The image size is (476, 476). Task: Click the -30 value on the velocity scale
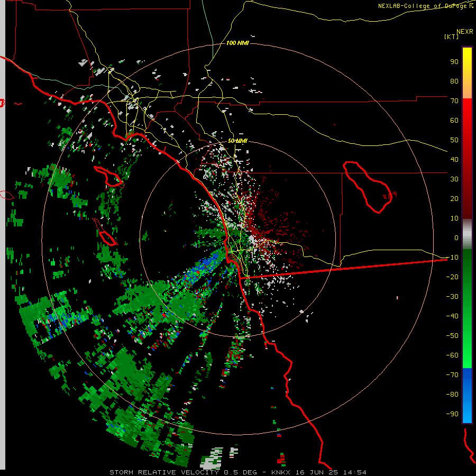[452, 296]
